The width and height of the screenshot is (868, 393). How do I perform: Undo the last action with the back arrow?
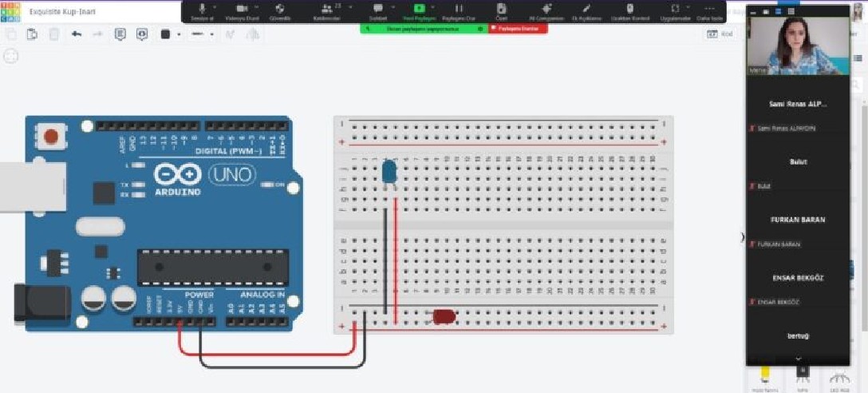click(77, 34)
